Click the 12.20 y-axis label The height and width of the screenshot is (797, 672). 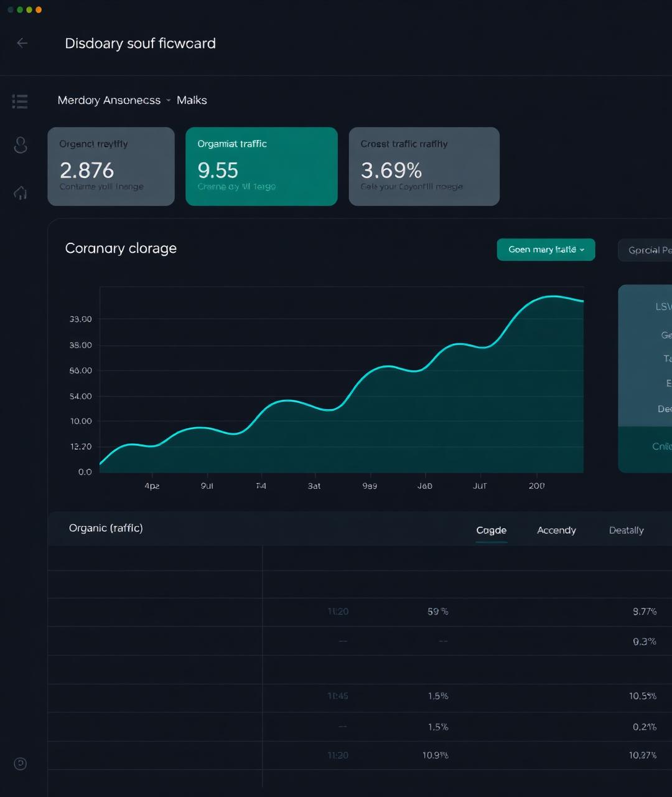tap(81, 447)
